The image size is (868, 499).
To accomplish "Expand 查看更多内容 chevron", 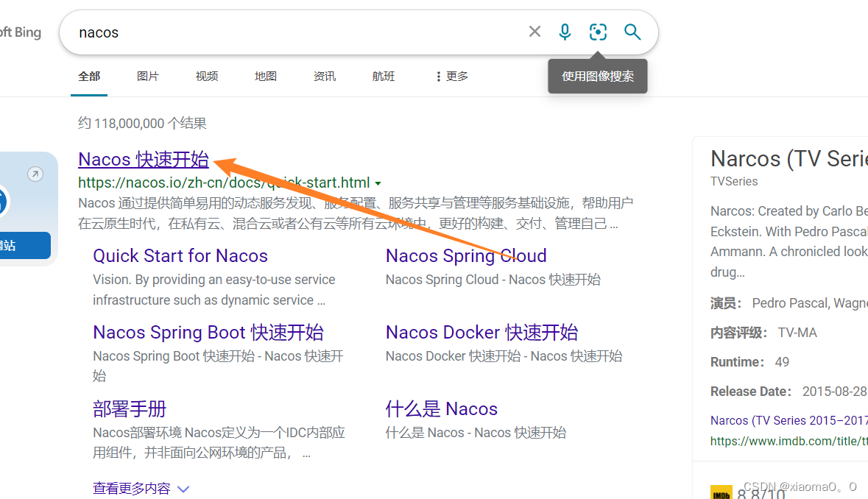I will [183, 489].
